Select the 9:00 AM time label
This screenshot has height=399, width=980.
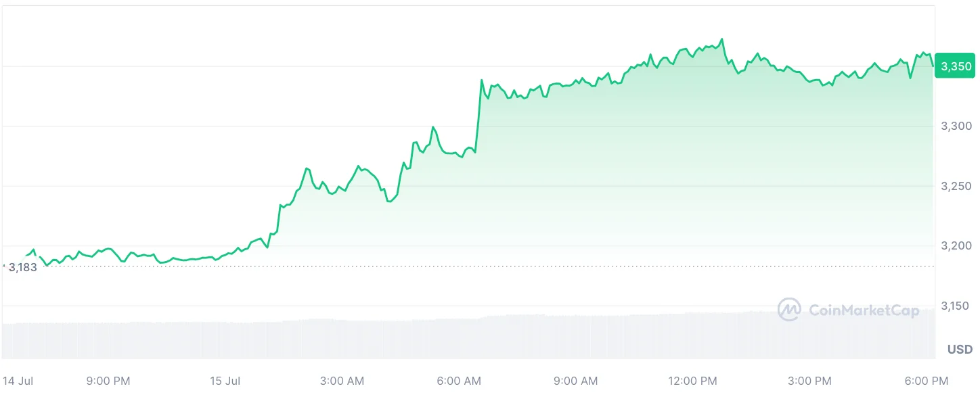[x=576, y=381]
